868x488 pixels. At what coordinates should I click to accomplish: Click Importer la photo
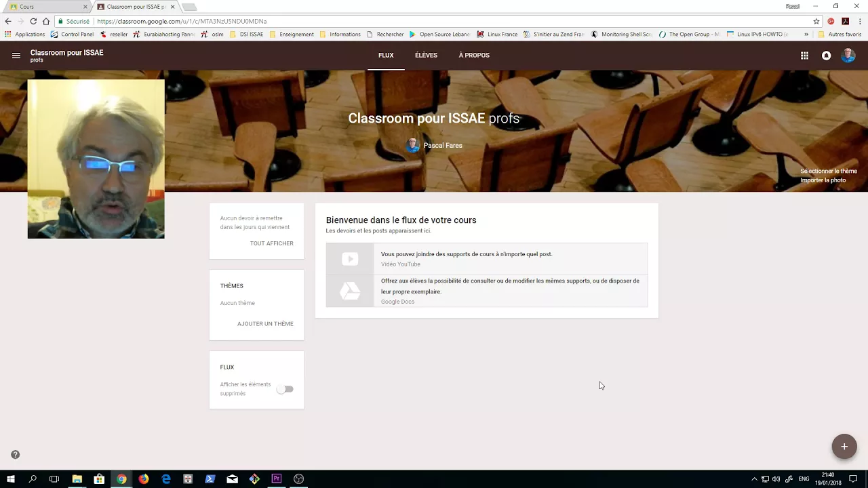(x=823, y=180)
